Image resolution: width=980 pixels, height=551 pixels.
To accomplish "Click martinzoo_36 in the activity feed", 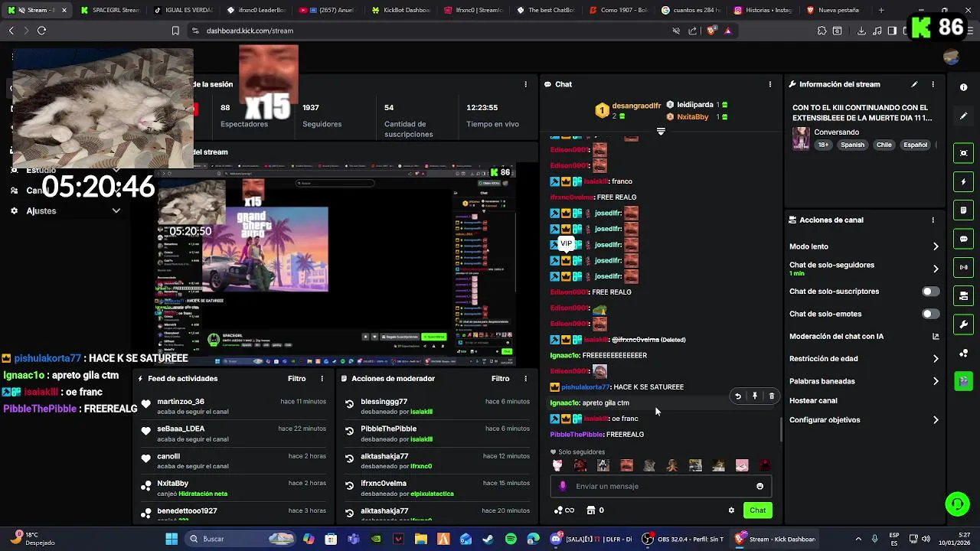I will (181, 402).
